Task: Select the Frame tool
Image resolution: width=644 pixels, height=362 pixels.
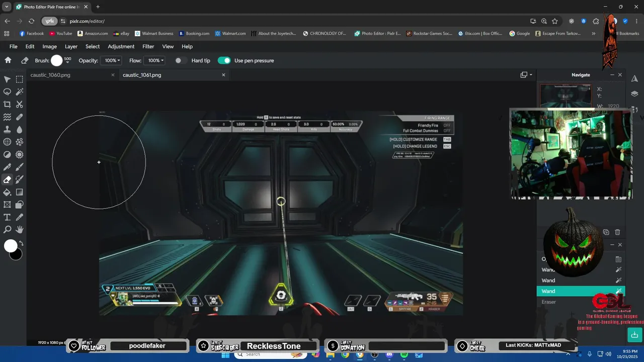Action: click(7, 205)
